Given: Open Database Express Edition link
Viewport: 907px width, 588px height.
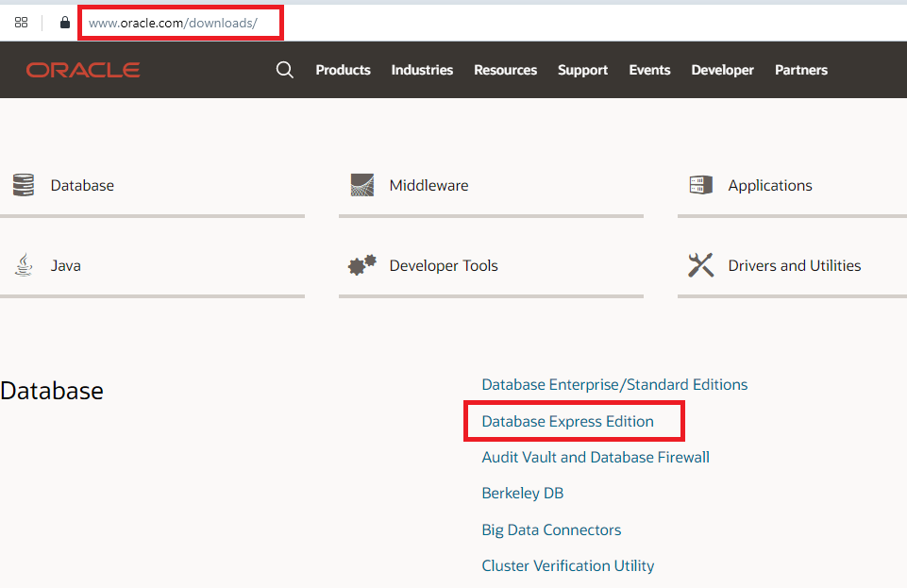Looking at the screenshot, I should [x=567, y=421].
